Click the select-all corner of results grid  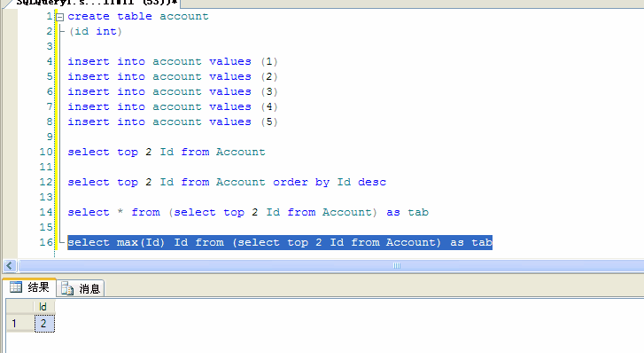[19, 307]
